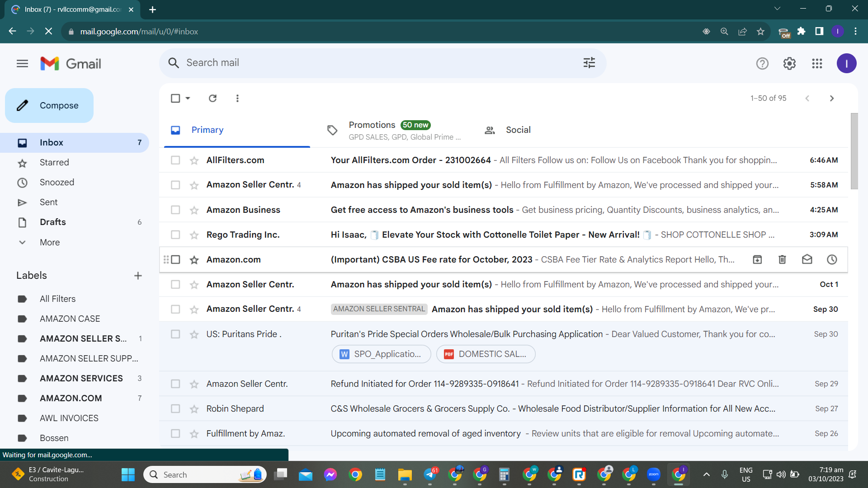This screenshot has height=488, width=868.
Task: Open the DOMESTIC SAL... PDF attachment
Action: pos(486,354)
